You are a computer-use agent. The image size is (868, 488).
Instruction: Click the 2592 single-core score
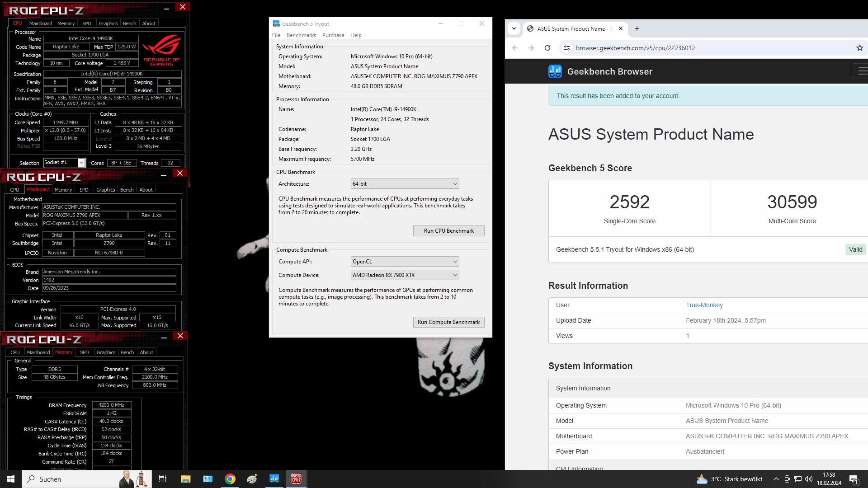[x=629, y=202]
